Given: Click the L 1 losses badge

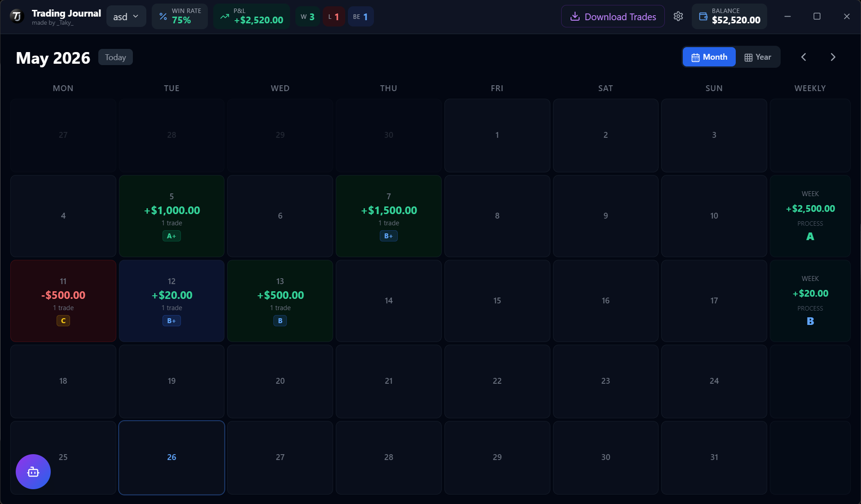Looking at the screenshot, I should point(334,17).
